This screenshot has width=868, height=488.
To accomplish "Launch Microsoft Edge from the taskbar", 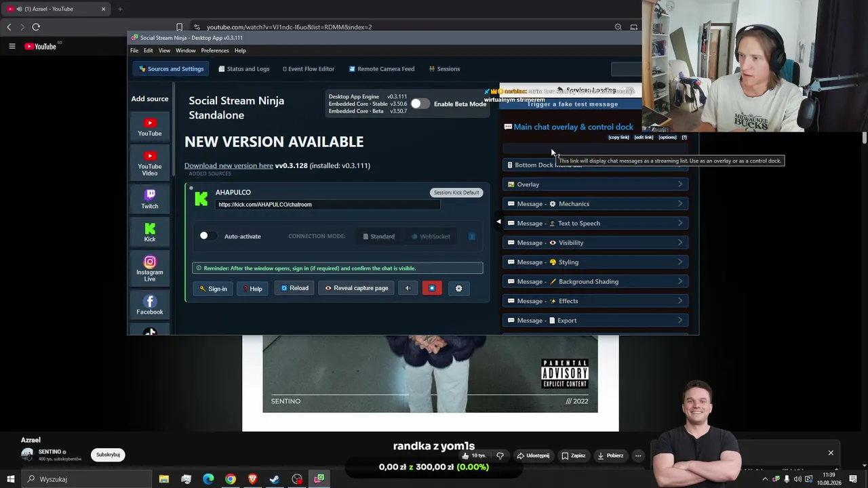I will pos(208,479).
